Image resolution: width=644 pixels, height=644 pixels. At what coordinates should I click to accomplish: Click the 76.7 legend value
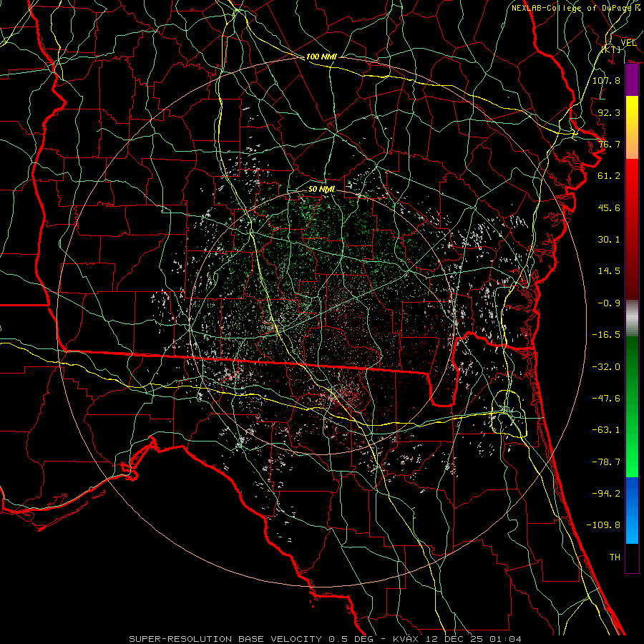(609, 144)
